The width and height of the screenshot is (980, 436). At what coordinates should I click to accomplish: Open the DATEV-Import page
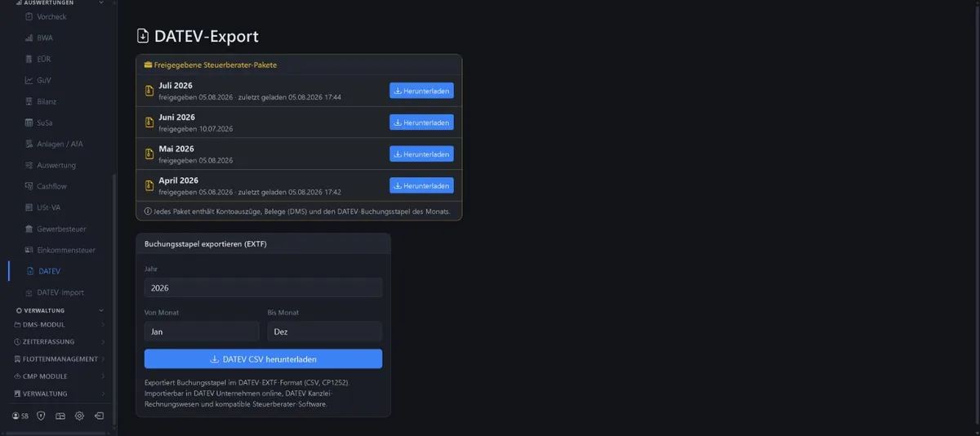click(60, 292)
